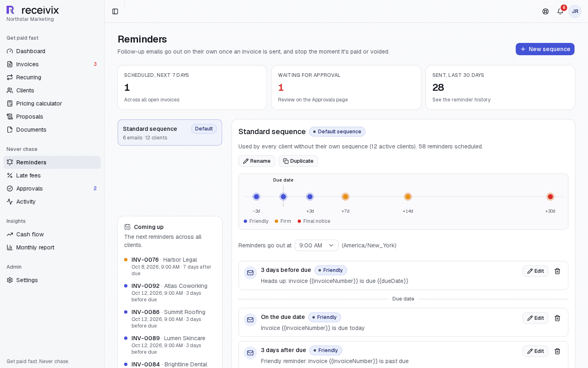Click the Final notice legend entry

(x=314, y=221)
